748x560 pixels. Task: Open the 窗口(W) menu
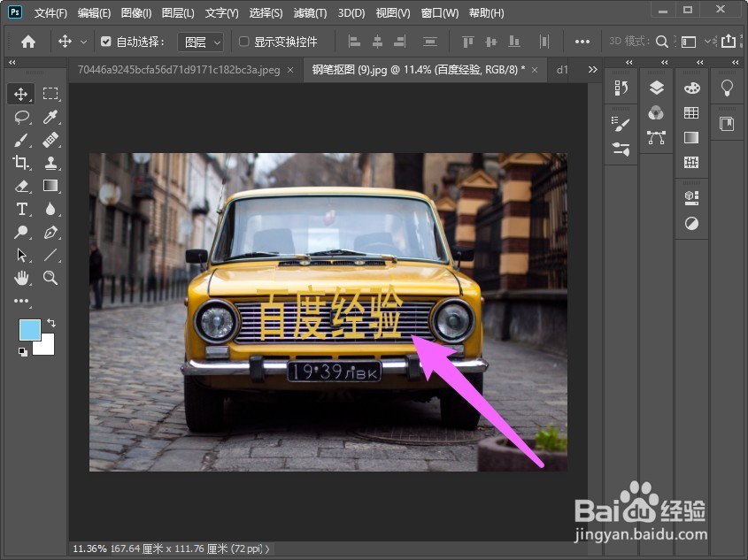pyautogui.click(x=439, y=13)
